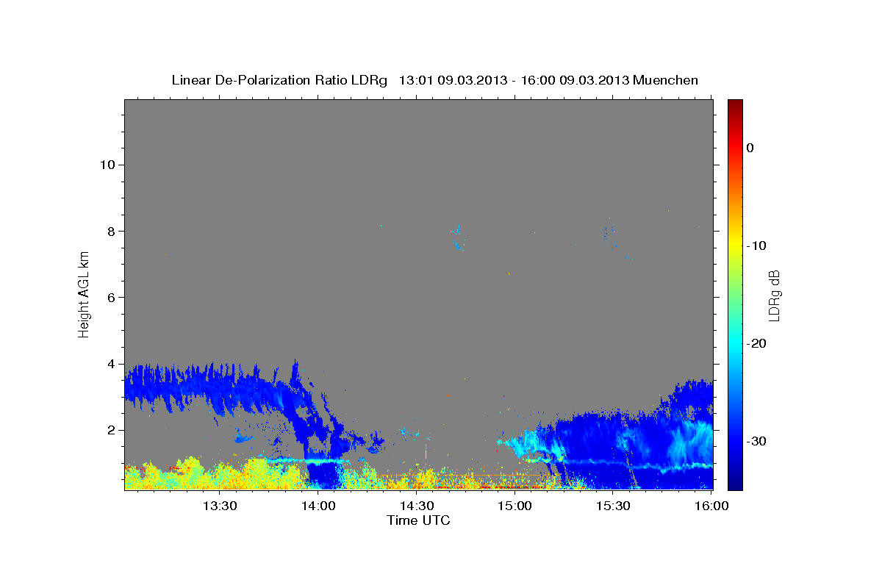
Task: Click the colorbar value label -30
Action: pos(756,441)
